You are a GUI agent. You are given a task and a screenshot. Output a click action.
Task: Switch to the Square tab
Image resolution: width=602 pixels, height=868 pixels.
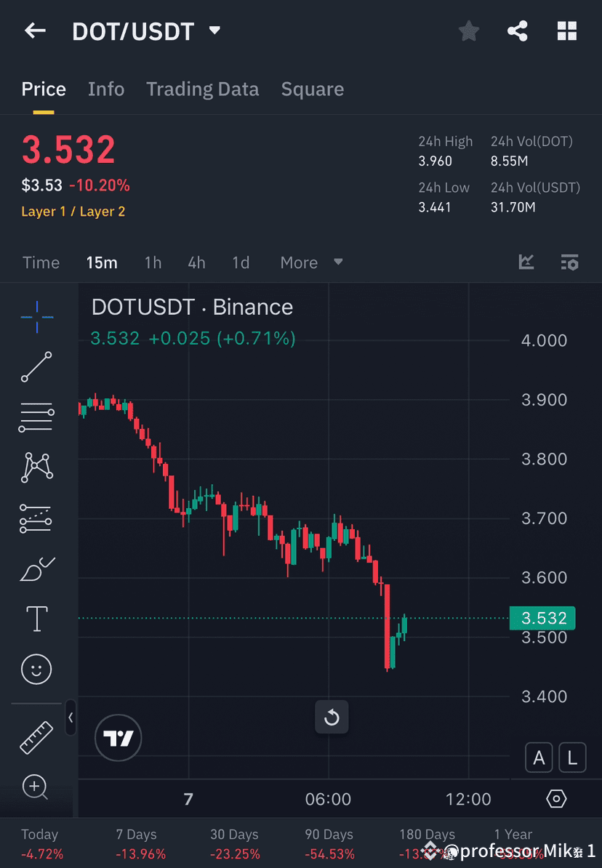coord(313,89)
